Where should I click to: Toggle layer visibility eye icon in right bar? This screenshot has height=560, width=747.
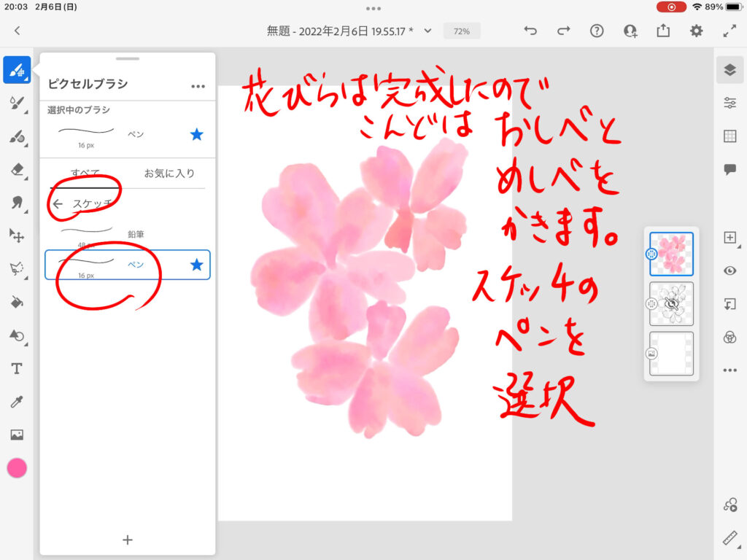tap(729, 271)
